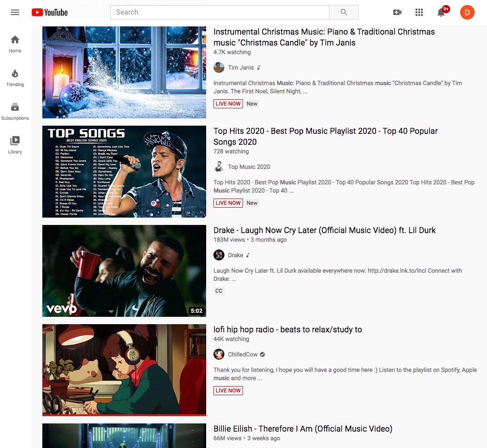Screen dimensions: 487x448
Task: Focus the Search input field
Action: coord(219,12)
